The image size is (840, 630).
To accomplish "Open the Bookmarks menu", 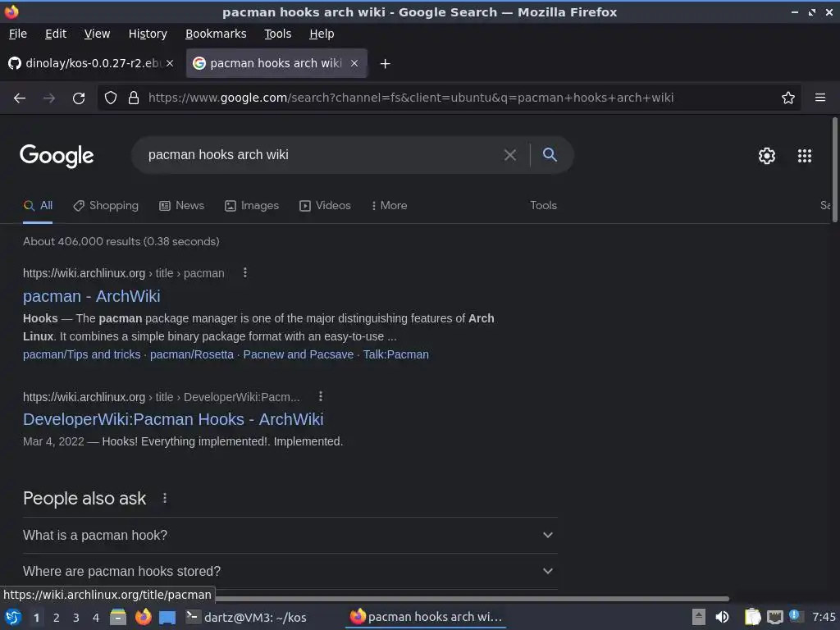I will point(216,34).
